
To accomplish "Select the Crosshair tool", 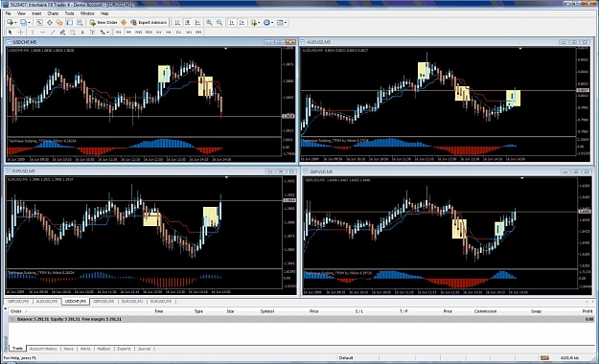I will pyautogui.click(x=20, y=32).
